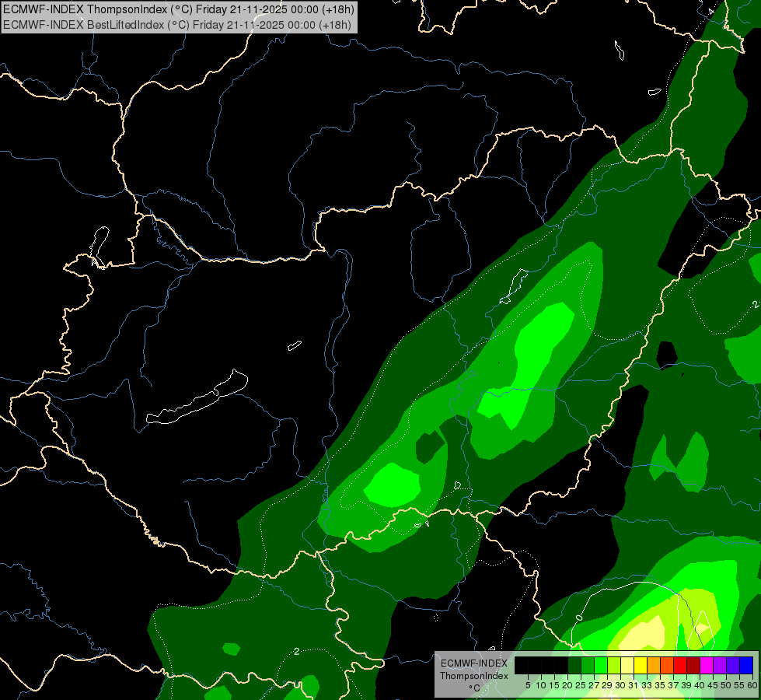Click legend scale value 25
This screenshot has height=700, width=761.
point(581,685)
